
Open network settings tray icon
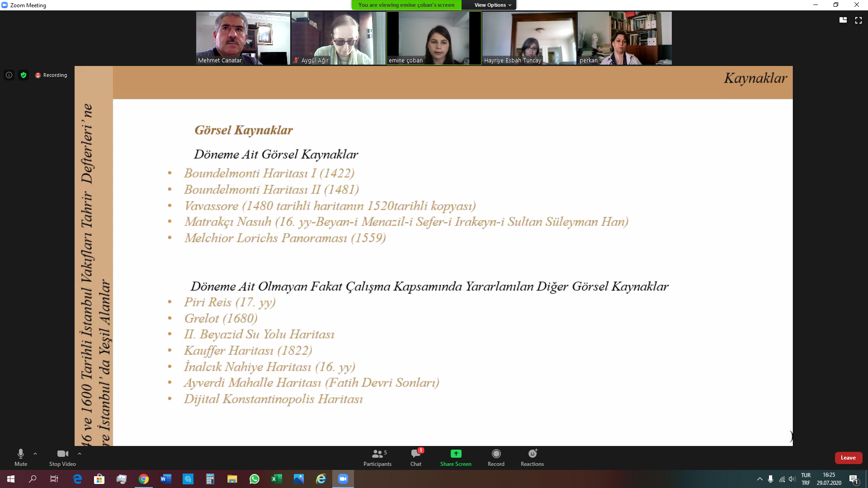coord(782,479)
